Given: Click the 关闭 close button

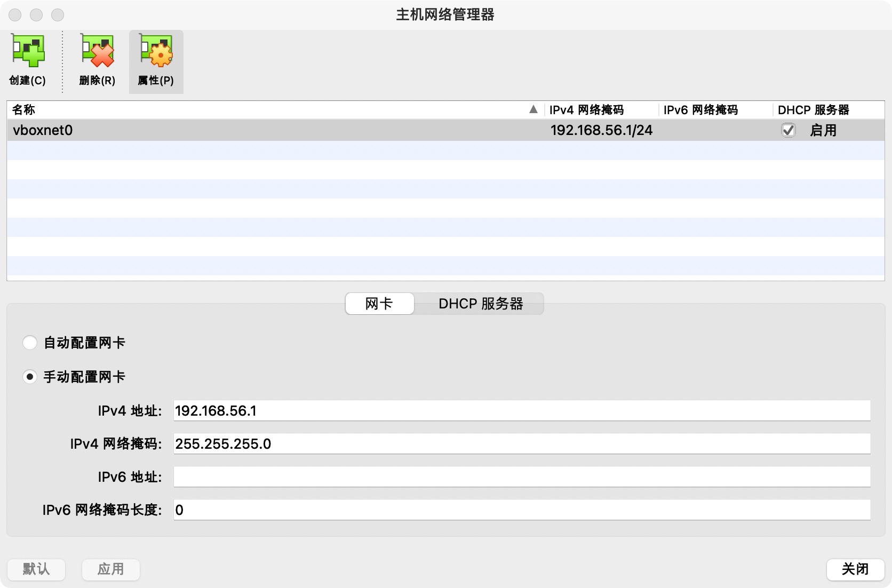Looking at the screenshot, I should pyautogui.click(x=855, y=569).
